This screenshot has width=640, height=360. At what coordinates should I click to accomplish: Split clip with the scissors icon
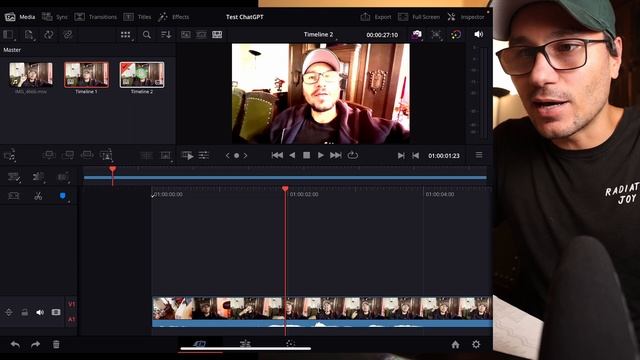coord(38,196)
